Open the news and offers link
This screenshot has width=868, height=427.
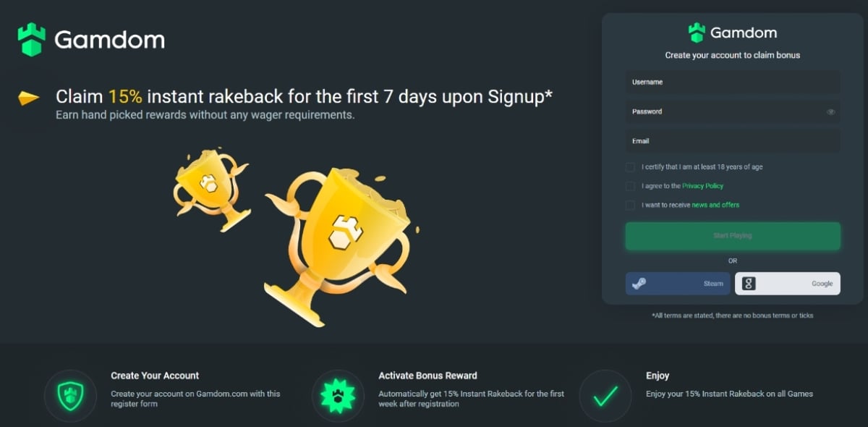point(715,205)
